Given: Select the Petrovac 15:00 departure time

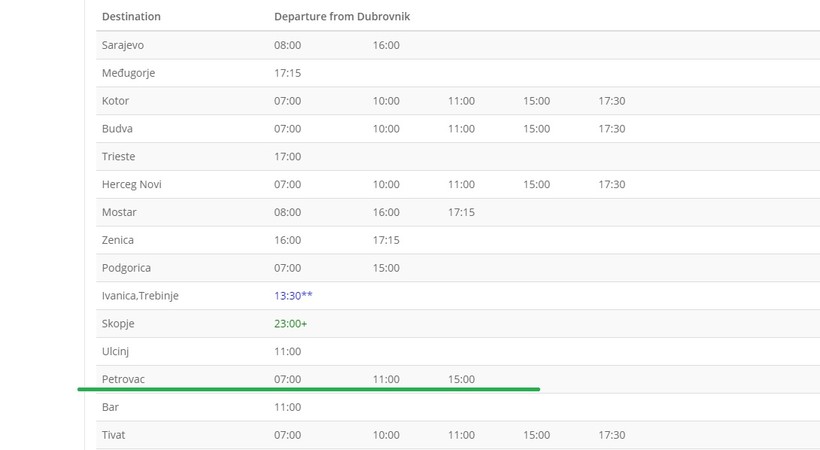Looking at the screenshot, I should [461, 379].
